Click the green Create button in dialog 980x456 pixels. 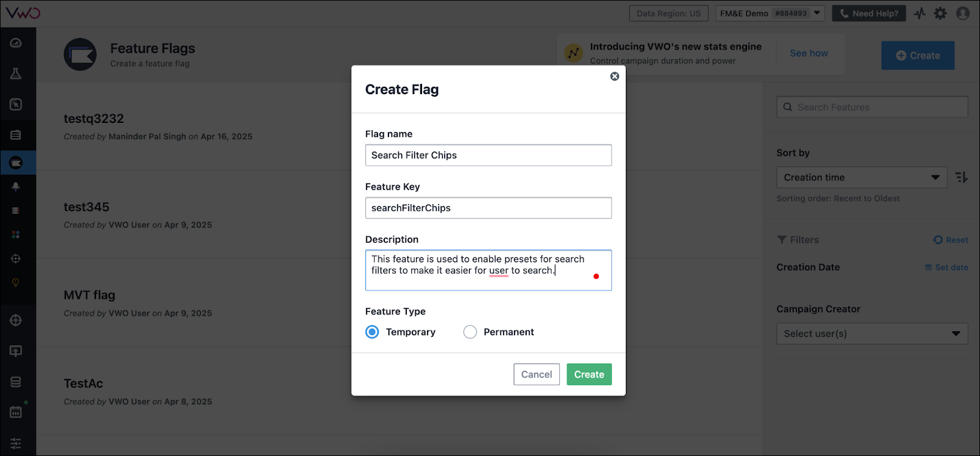(x=589, y=375)
